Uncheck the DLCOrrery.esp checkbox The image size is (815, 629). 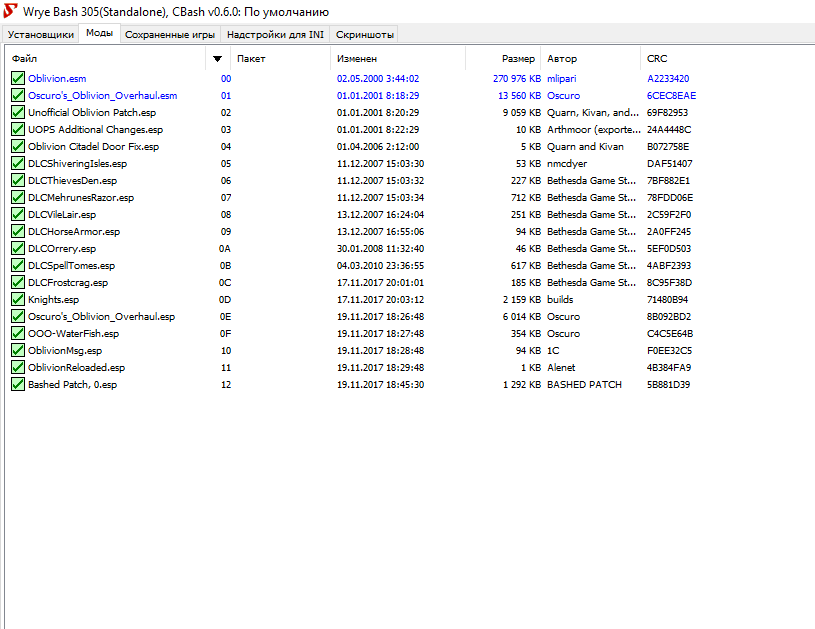(x=18, y=248)
